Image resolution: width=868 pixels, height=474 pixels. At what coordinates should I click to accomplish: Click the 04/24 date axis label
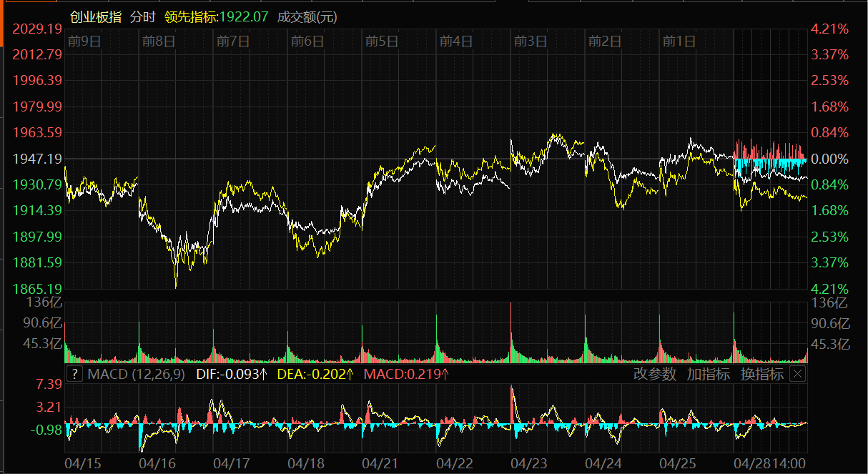click(603, 463)
